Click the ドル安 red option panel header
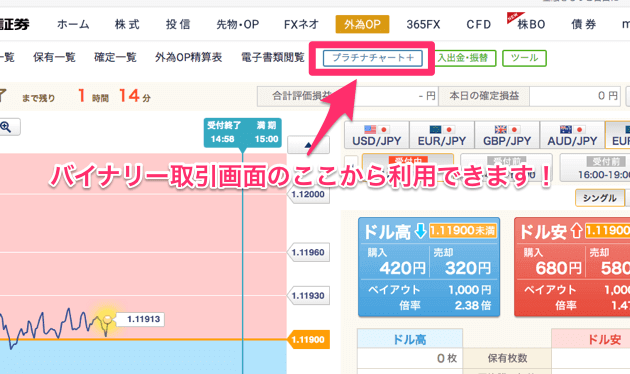 573,231
